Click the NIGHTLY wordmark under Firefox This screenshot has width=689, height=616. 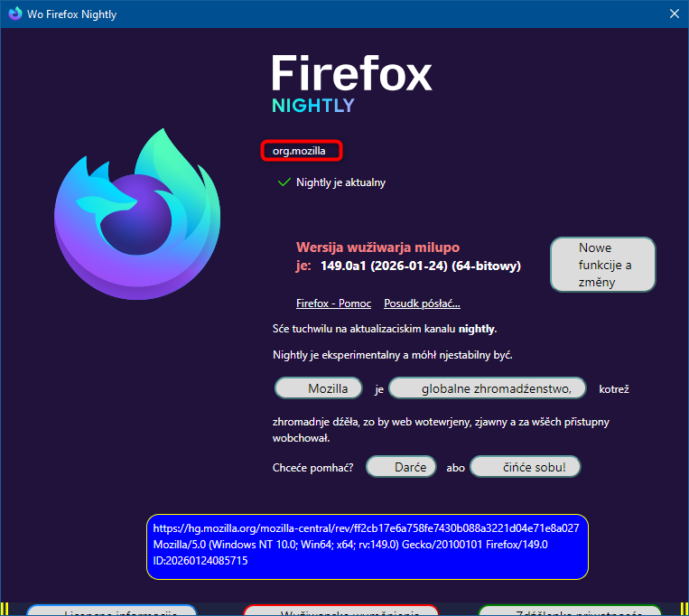click(x=312, y=106)
